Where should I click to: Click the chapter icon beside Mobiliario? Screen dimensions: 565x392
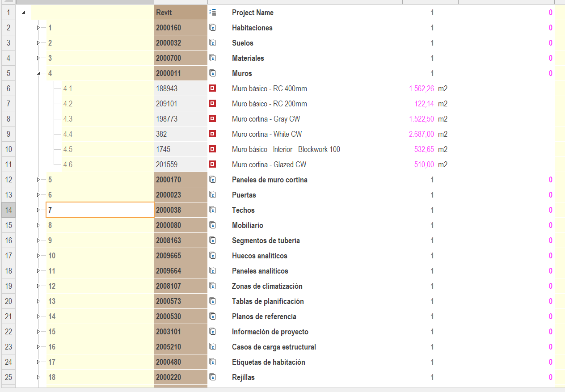[212, 225]
